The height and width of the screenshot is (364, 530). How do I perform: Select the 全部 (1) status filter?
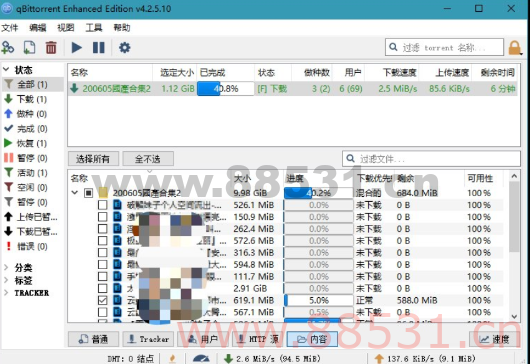(x=32, y=84)
